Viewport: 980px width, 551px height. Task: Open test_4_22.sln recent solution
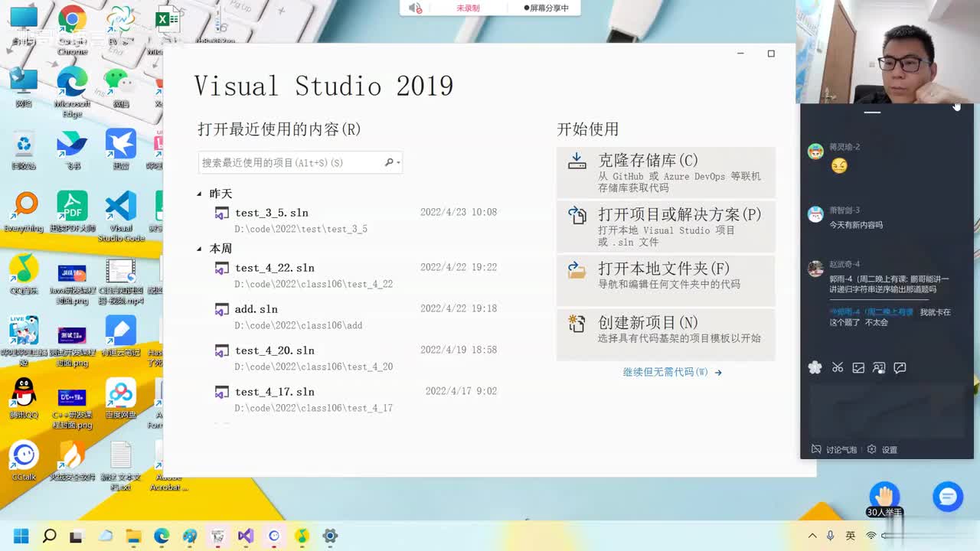[356, 275]
